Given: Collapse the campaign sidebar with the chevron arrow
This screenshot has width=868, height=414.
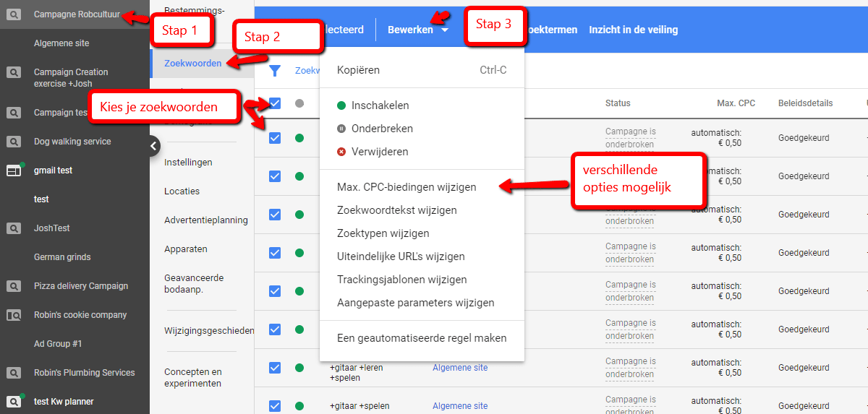Looking at the screenshot, I should (x=153, y=146).
